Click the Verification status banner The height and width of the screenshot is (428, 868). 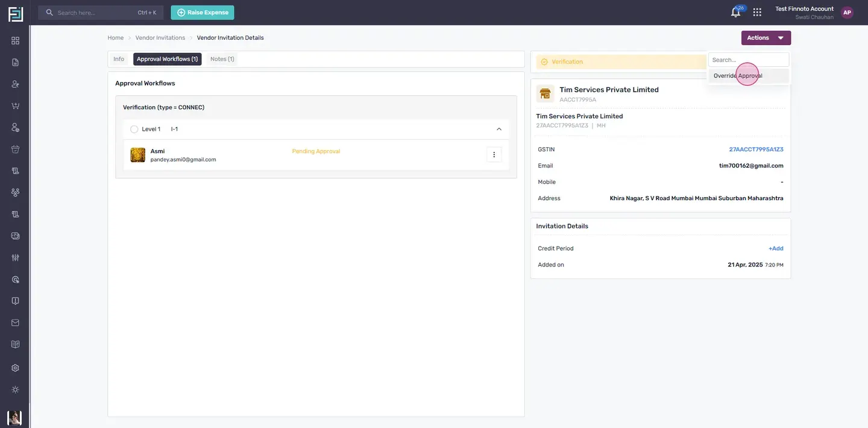[621, 61]
